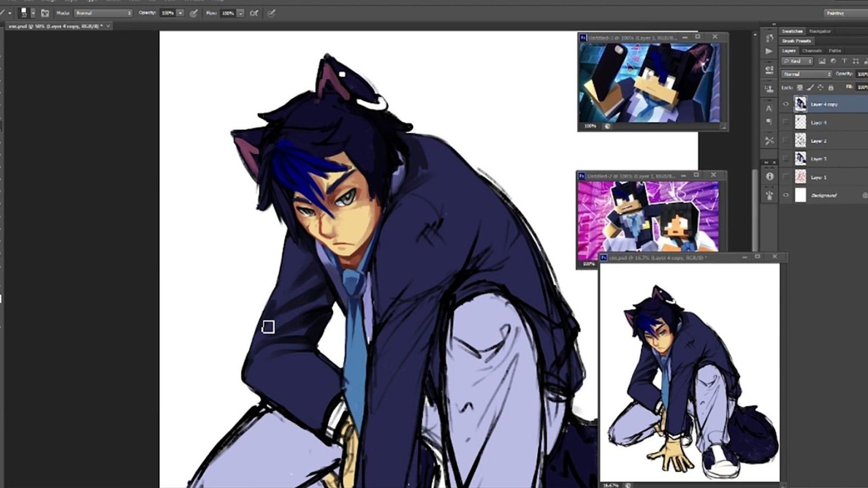
Task: Show the Layer 2 layer
Action: tap(786, 140)
